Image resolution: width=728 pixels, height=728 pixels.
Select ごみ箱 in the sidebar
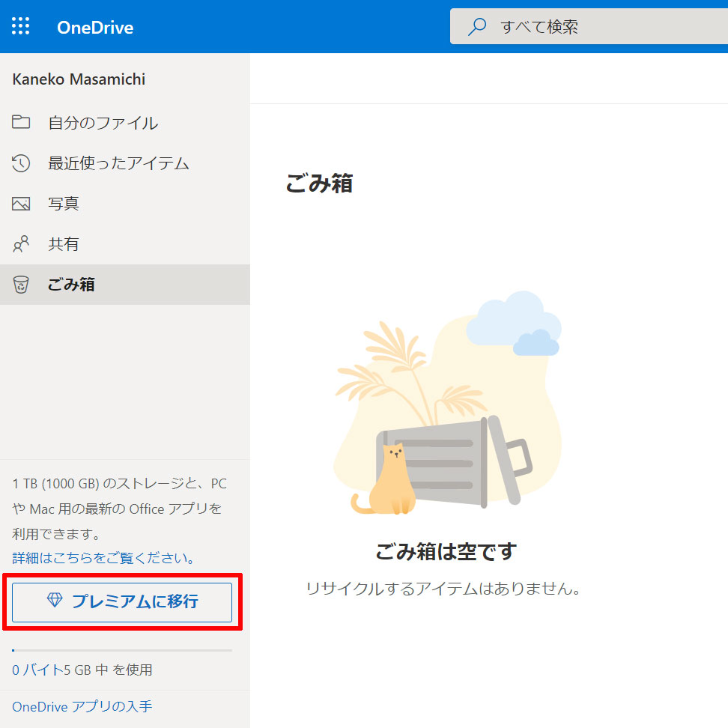tap(125, 284)
